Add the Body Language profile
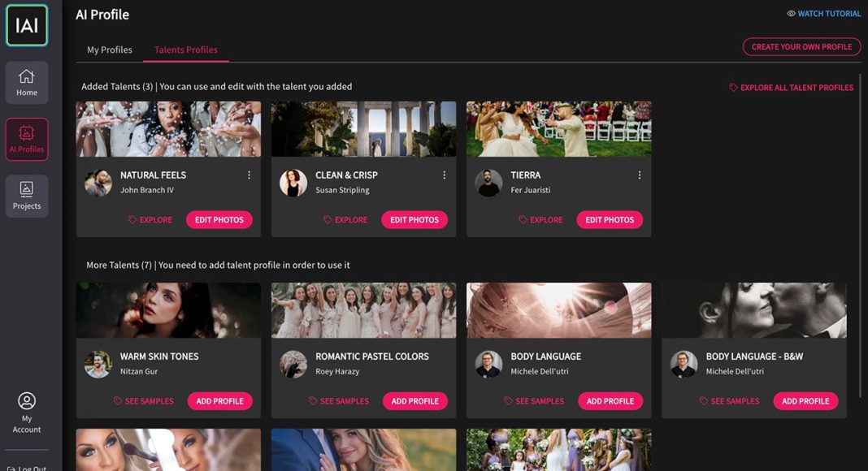This screenshot has height=471, width=868. tap(610, 401)
